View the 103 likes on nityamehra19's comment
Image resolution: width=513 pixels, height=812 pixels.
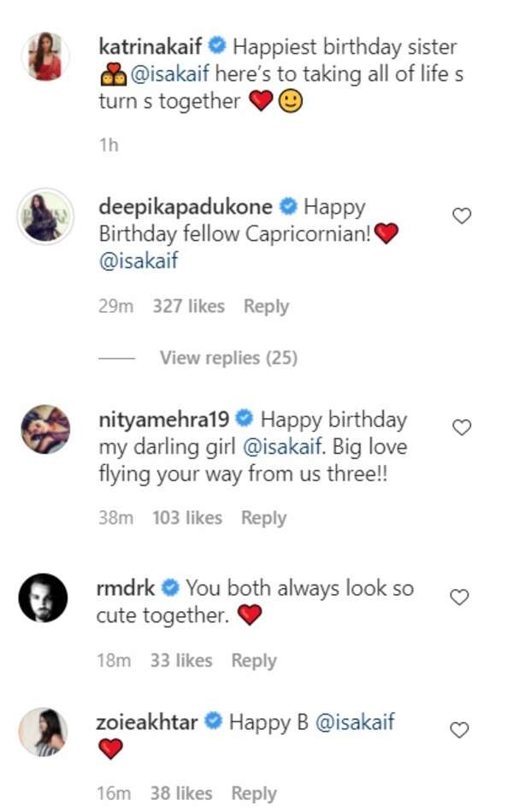187,518
